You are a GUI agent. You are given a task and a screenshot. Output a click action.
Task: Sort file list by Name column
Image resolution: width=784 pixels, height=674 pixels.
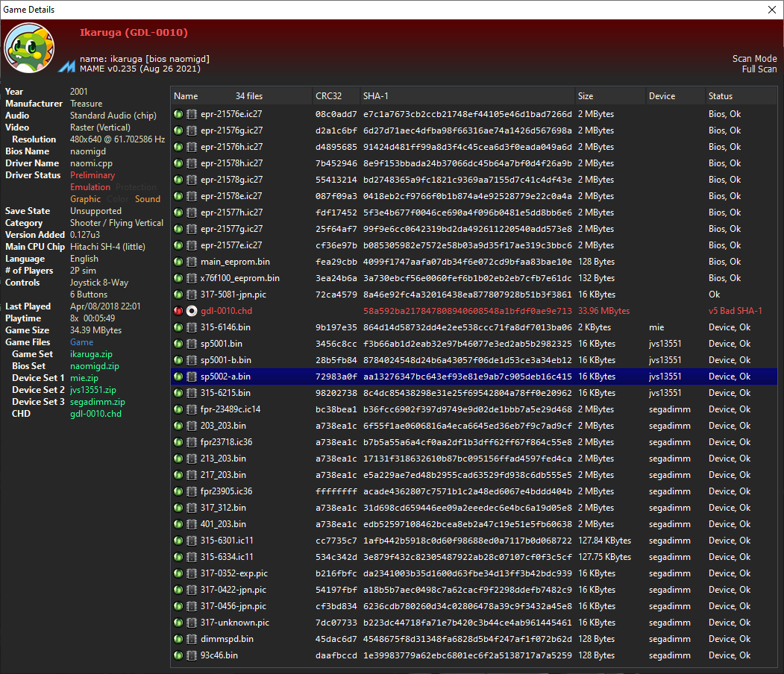[x=186, y=96]
